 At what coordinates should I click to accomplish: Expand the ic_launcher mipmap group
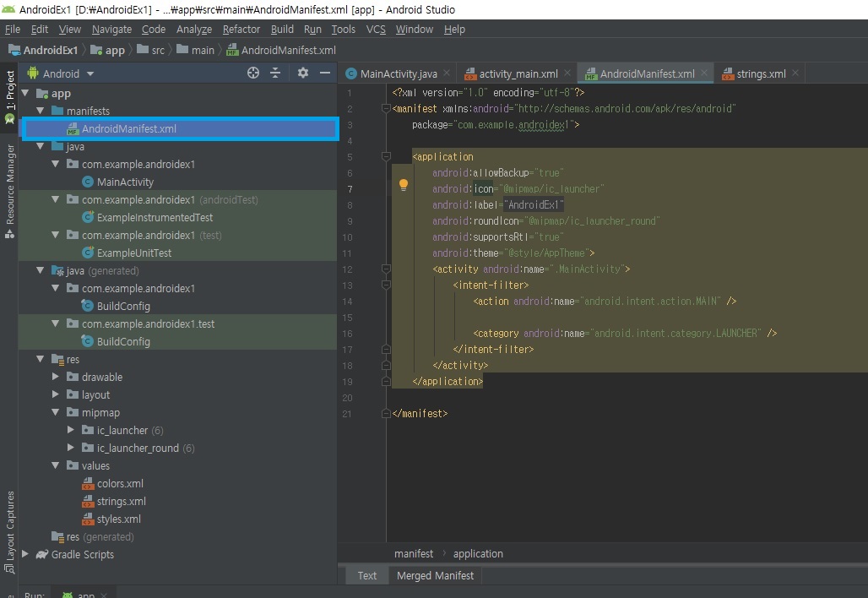click(70, 430)
